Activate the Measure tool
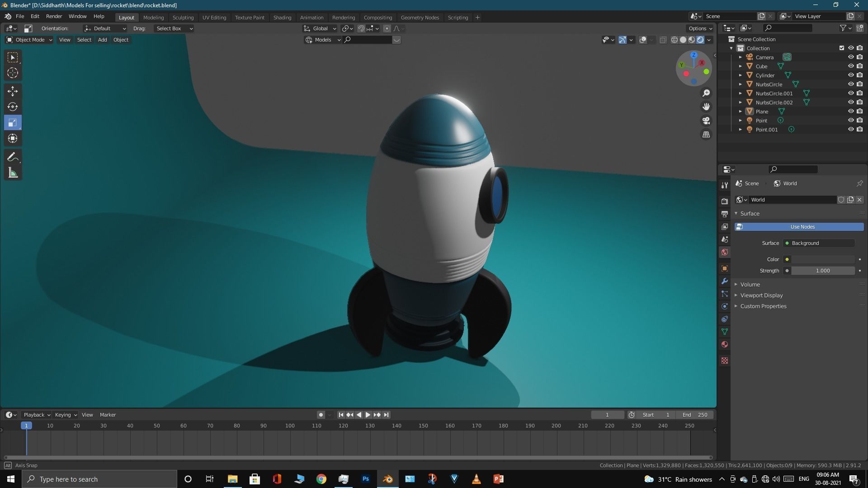The image size is (868, 488). [13, 173]
